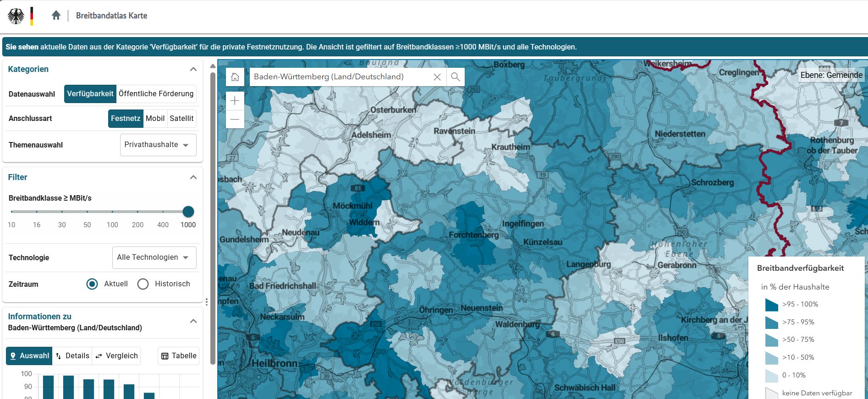Switch to the Details tab
The width and height of the screenshot is (868, 399).
click(x=72, y=356)
